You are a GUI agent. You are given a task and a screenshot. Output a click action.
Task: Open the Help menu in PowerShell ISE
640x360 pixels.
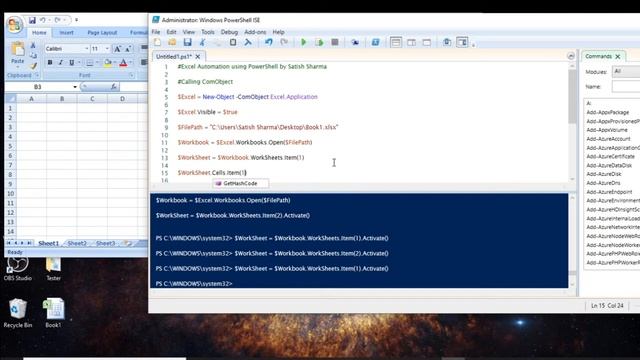tap(278, 32)
